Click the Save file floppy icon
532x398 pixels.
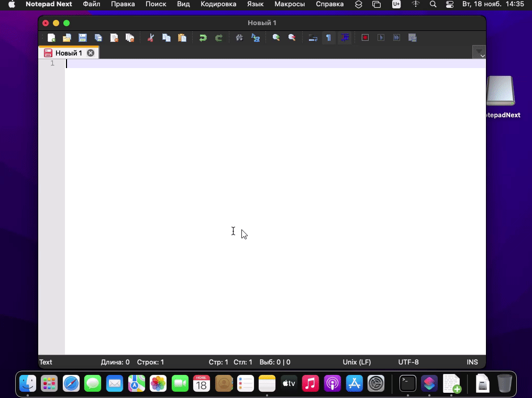click(83, 38)
